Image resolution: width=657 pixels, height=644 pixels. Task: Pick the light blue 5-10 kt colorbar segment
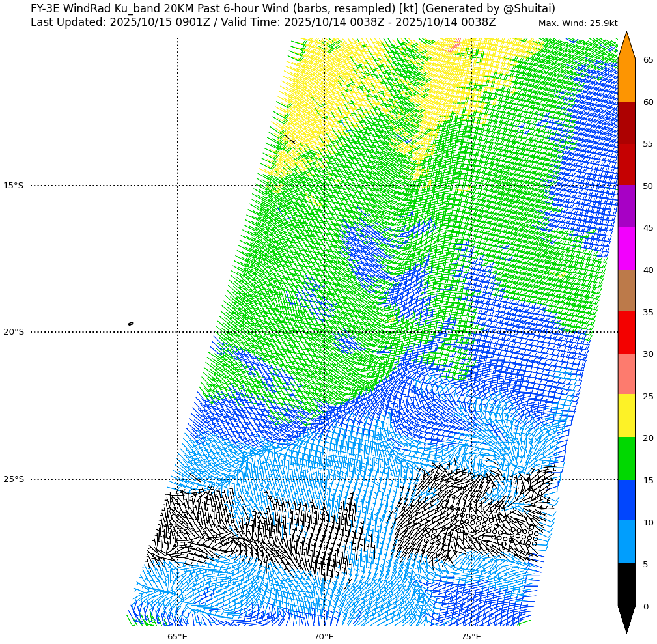click(626, 542)
